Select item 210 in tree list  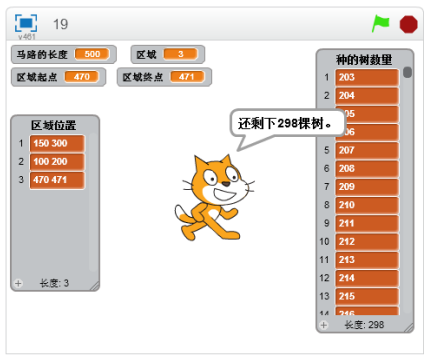pyautogui.click(x=367, y=205)
